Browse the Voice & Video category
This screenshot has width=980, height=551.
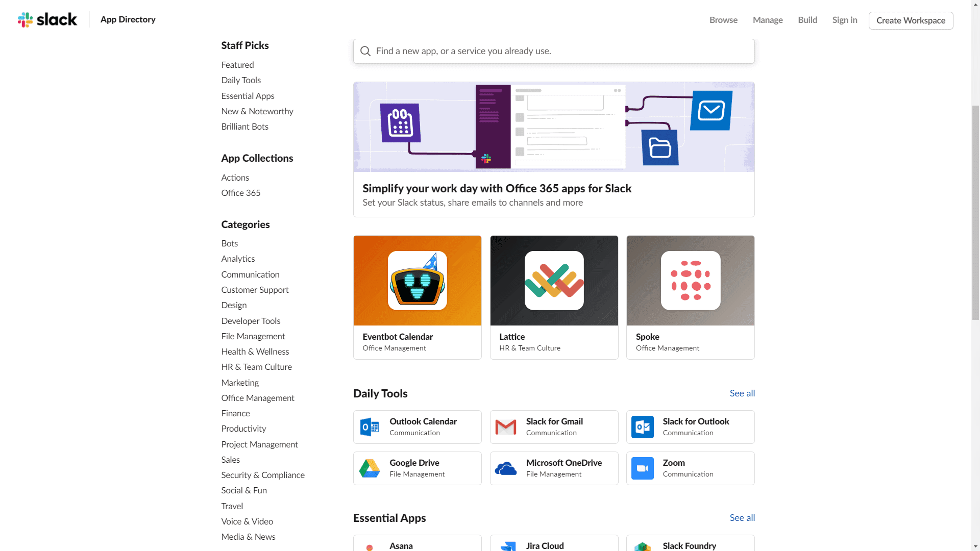tap(247, 521)
